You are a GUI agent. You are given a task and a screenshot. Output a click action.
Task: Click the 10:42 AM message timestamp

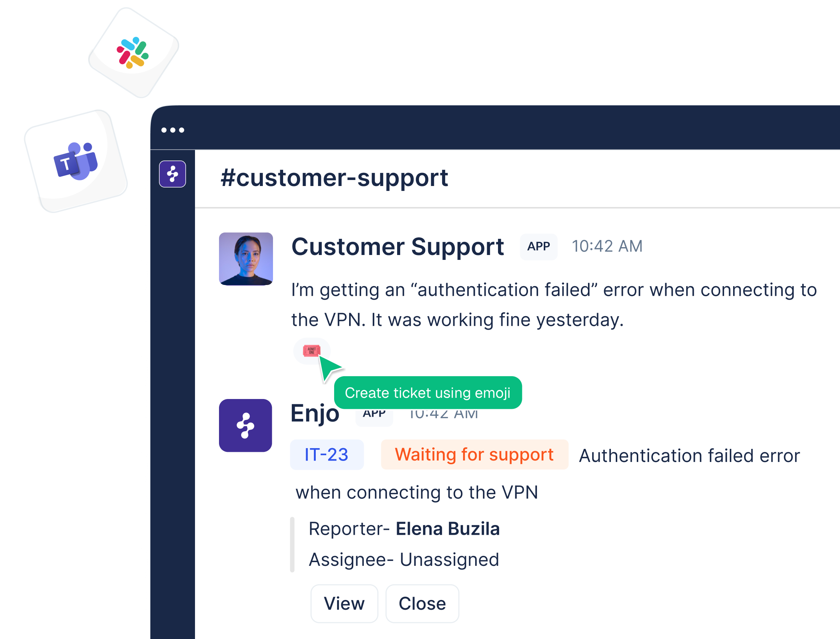click(x=607, y=246)
